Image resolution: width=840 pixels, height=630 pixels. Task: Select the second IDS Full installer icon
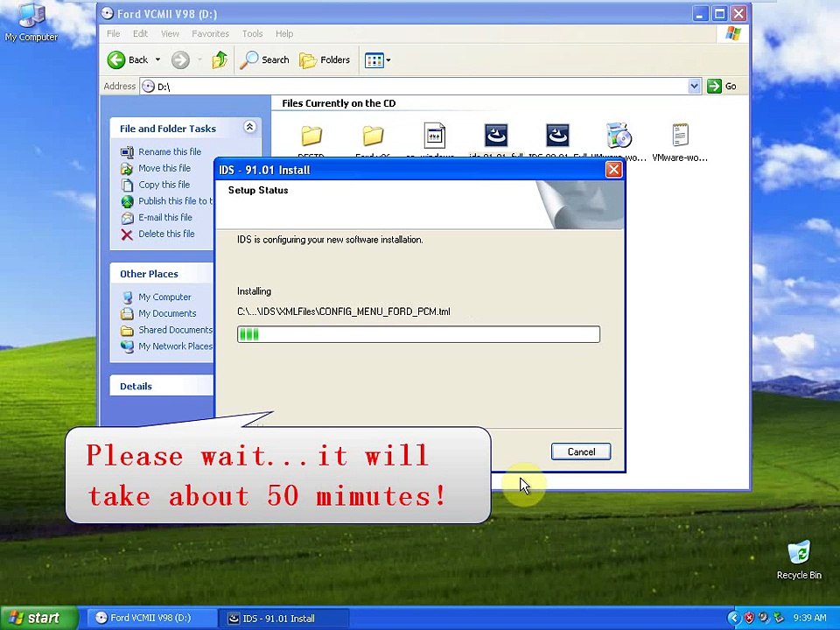click(557, 135)
